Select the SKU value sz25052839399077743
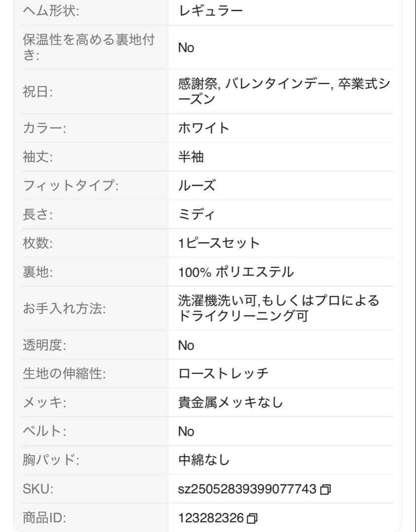 [x=247, y=489]
